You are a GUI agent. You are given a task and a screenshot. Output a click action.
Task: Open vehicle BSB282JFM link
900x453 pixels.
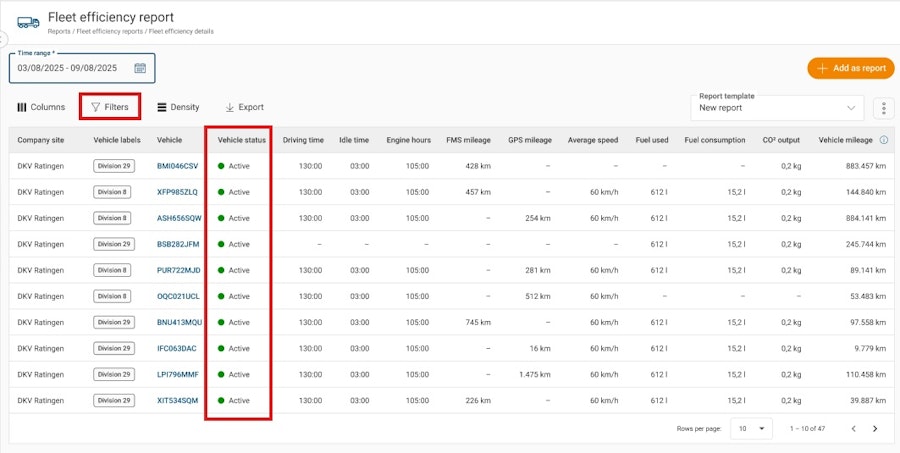pyautogui.click(x=178, y=244)
